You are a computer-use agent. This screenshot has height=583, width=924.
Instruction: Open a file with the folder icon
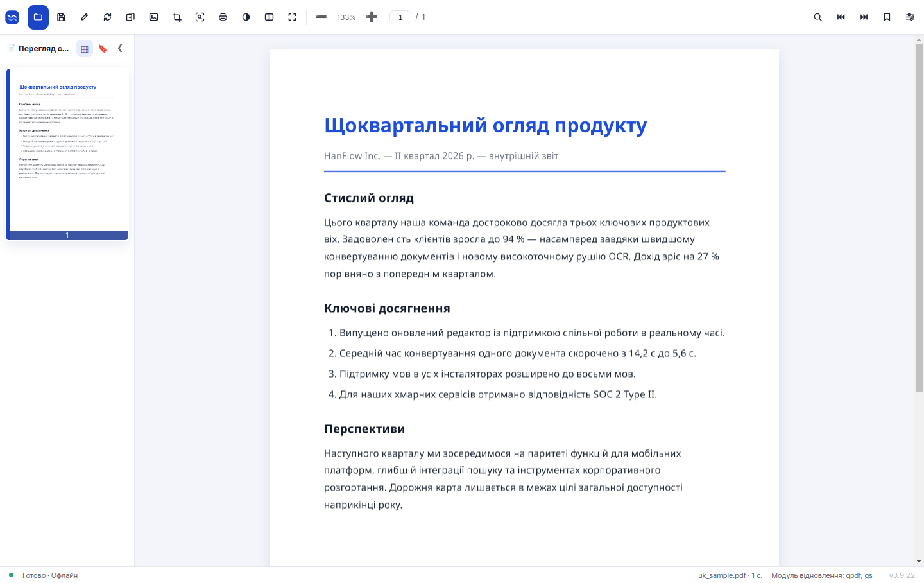coord(38,17)
